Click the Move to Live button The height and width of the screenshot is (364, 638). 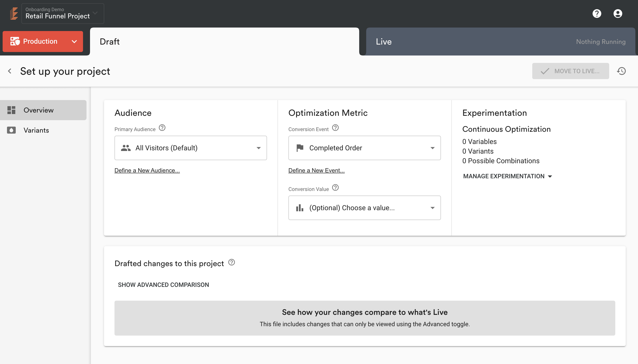tap(570, 71)
